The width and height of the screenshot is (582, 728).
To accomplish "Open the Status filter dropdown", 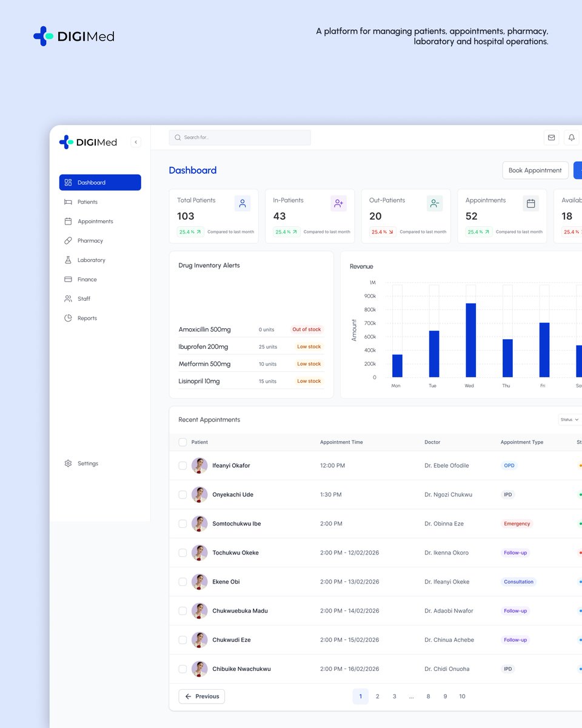I will 569,420.
